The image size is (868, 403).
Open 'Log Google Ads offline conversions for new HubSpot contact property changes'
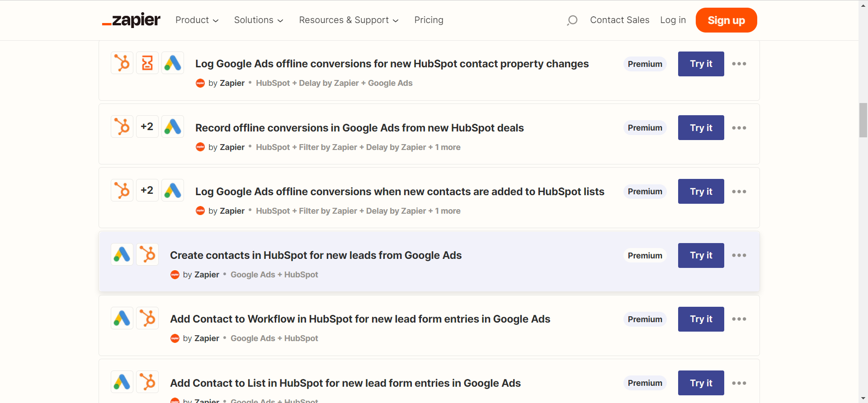[392, 64]
